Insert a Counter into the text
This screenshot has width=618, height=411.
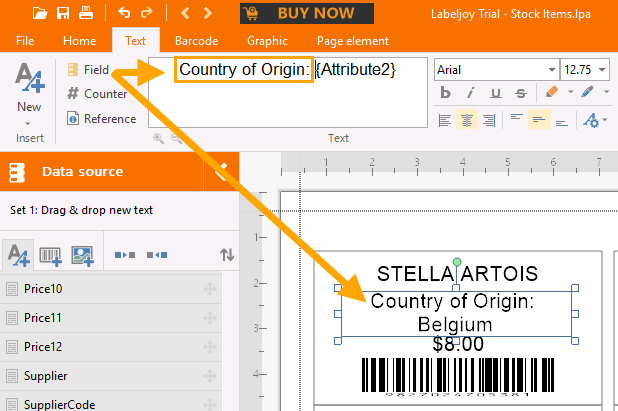pos(97,94)
